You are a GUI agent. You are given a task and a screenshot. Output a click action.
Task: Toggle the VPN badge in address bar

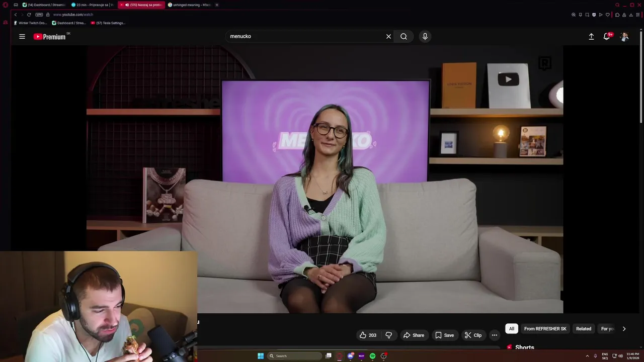click(39, 15)
